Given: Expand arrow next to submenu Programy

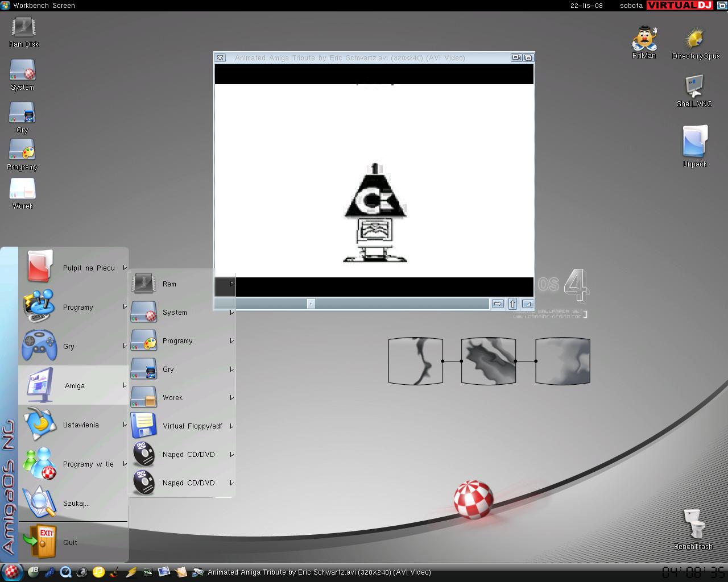Looking at the screenshot, I should click(231, 341).
